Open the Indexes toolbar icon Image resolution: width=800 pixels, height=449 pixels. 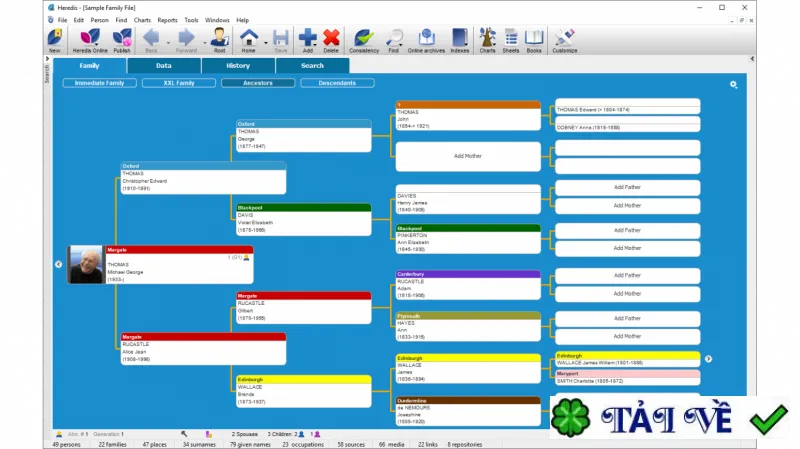(x=460, y=41)
